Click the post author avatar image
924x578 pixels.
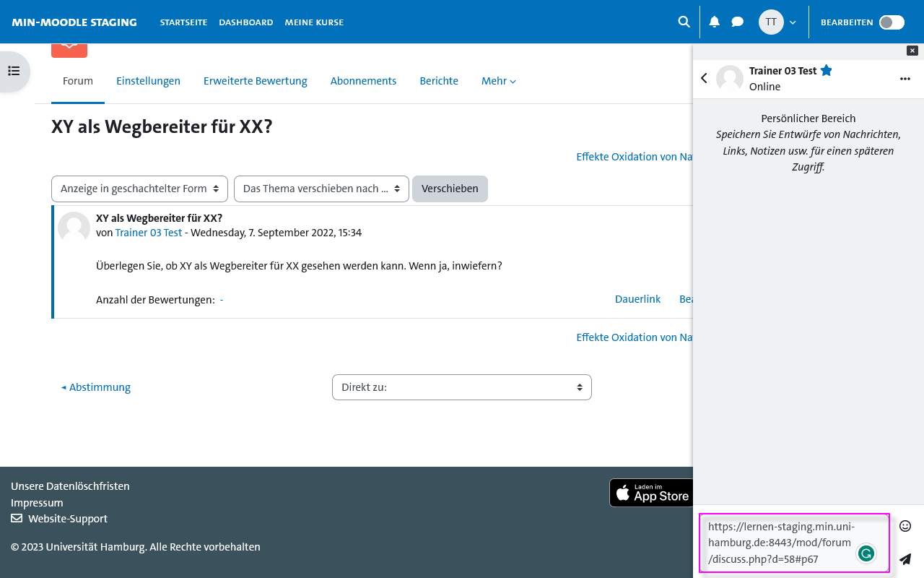tap(74, 228)
